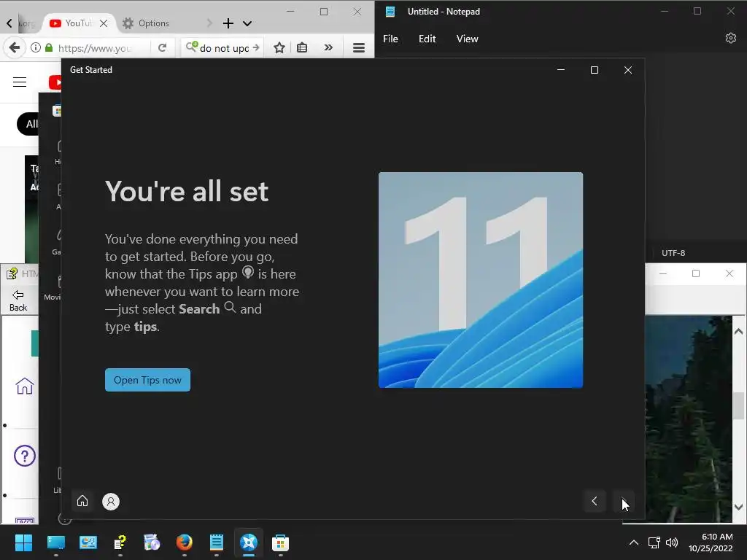Click the Windows 11 illustration image
This screenshot has height=560, width=747.
(481, 280)
